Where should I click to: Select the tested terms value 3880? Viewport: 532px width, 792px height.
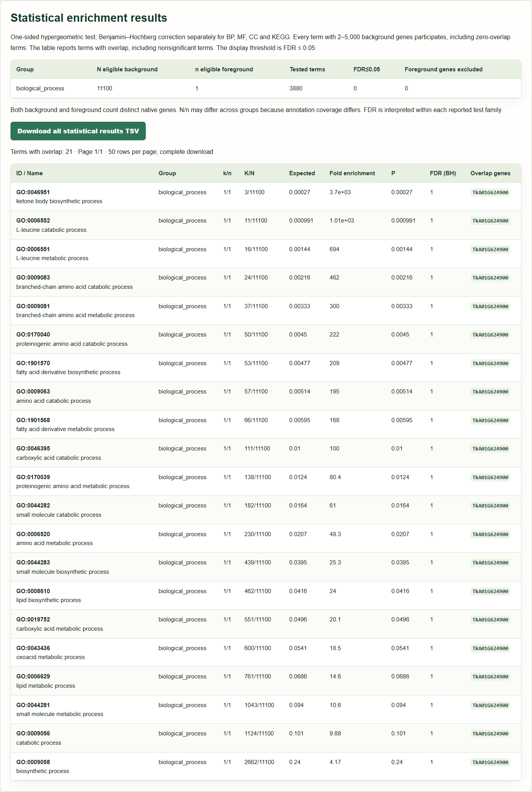click(296, 88)
